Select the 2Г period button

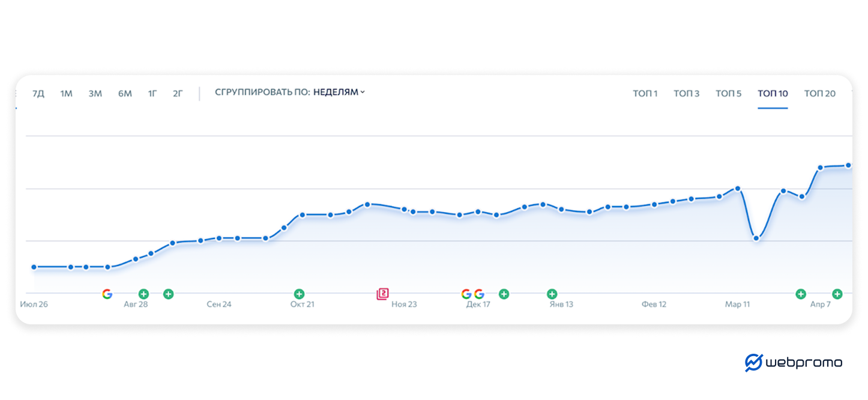pyautogui.click(x=178, y=93)
